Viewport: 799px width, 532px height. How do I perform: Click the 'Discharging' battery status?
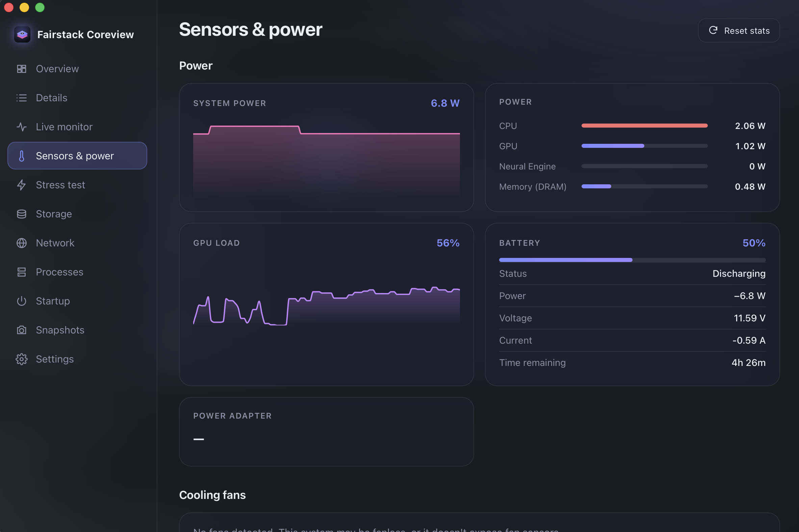pyautogui.click(x=739, y=273)
